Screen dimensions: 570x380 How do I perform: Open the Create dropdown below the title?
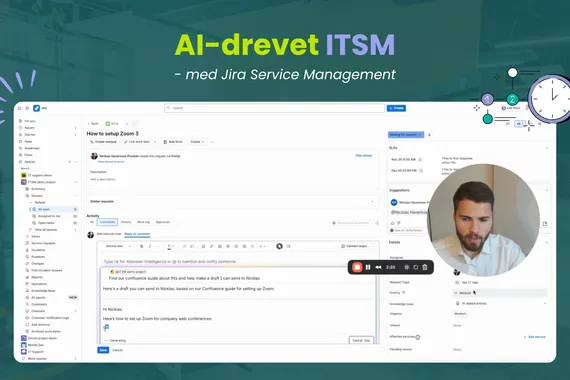tap(197, 142)
